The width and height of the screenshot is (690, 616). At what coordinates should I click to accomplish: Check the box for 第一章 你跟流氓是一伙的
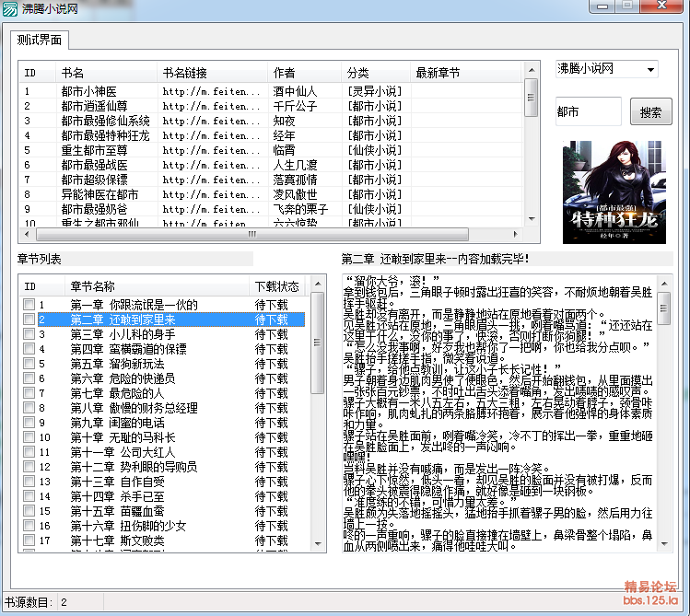click(29, 304)
